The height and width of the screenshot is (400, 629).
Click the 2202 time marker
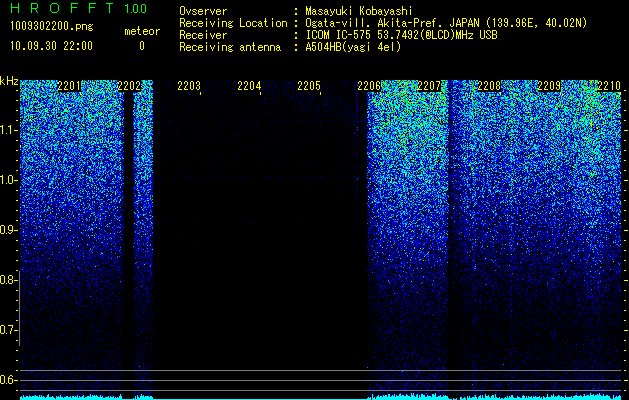(x=129, y=86)
